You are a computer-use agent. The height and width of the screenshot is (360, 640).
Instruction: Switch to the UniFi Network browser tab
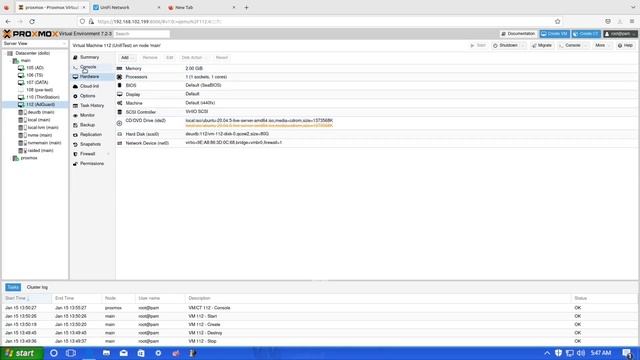tap(127, 7)
